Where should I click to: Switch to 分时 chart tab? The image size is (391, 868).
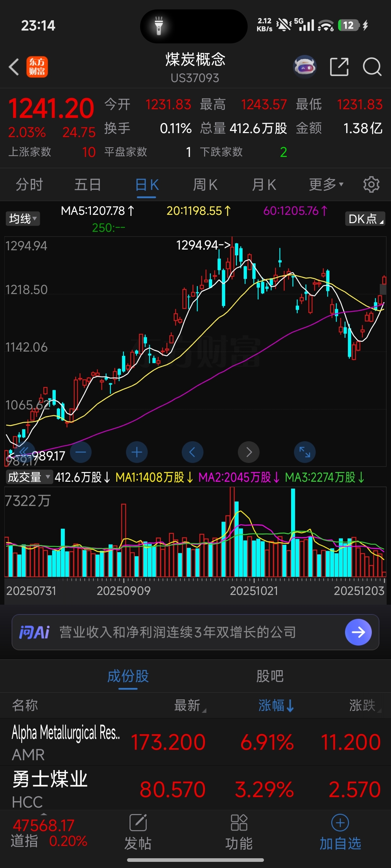(29, 184)
